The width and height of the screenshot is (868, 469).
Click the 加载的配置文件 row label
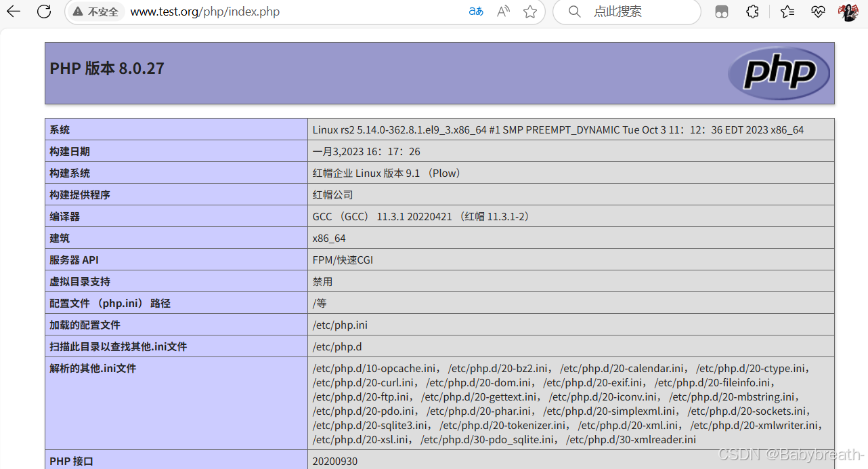[x=85, y=325]
